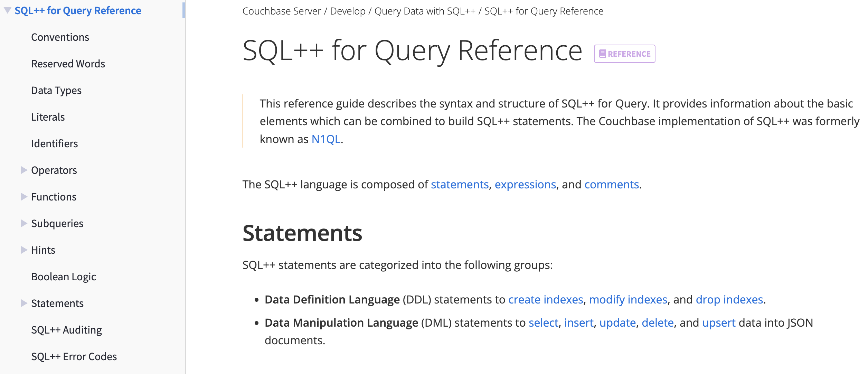Open the update statement link
The width and height of the screenshot is (868, 374).
click(x=618, y=323)
